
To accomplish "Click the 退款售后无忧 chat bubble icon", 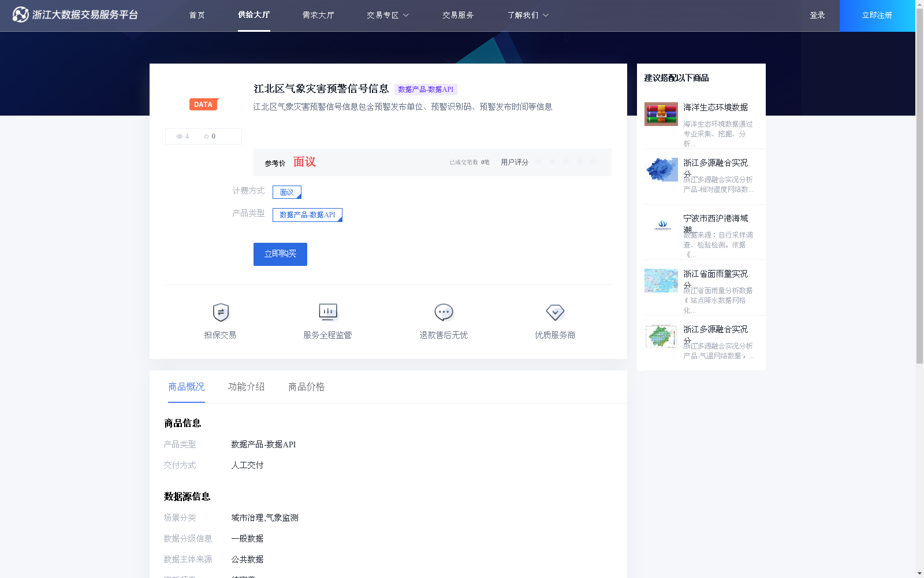I will point(444,313).
